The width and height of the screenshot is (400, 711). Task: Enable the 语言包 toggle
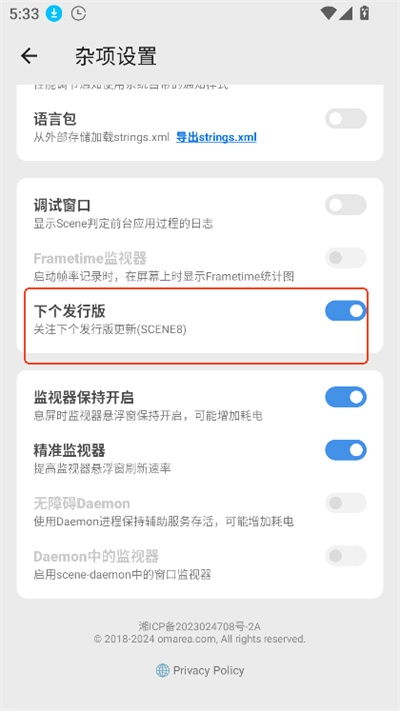pyautogui.click(x=346, y=119)
